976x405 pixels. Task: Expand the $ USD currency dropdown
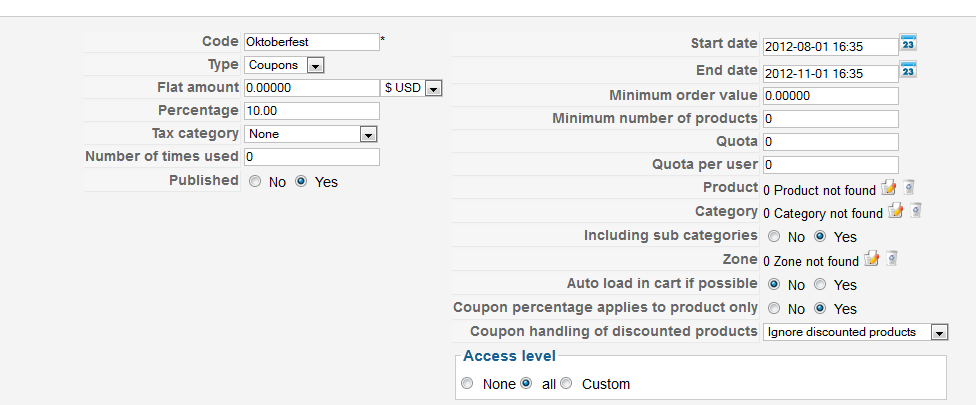[x=411, y=88]
